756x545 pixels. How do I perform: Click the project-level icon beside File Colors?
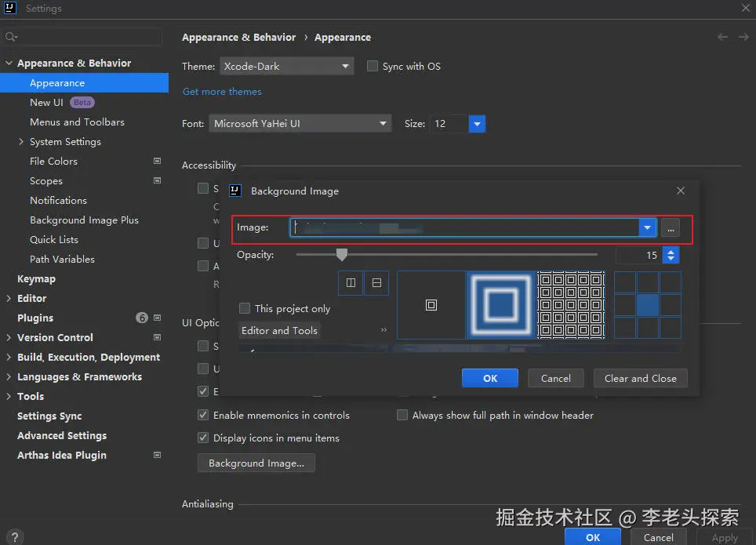(x=157, y=161)
